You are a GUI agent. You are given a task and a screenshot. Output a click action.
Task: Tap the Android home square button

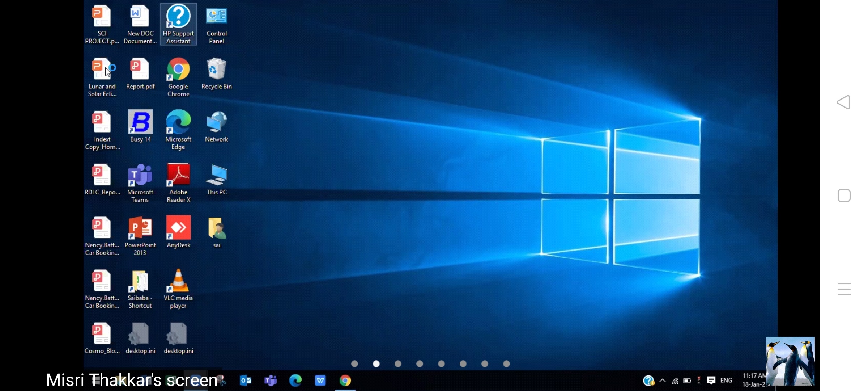844,195
